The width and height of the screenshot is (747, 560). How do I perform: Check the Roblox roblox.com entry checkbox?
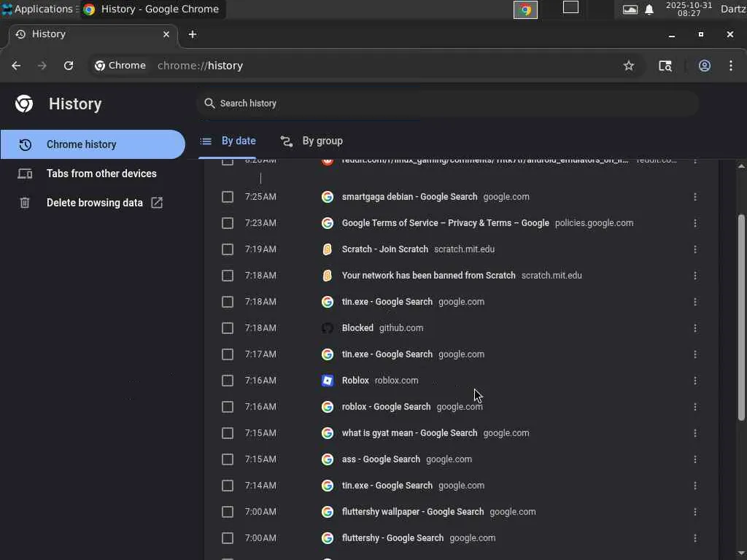click(x=228, y=381)
